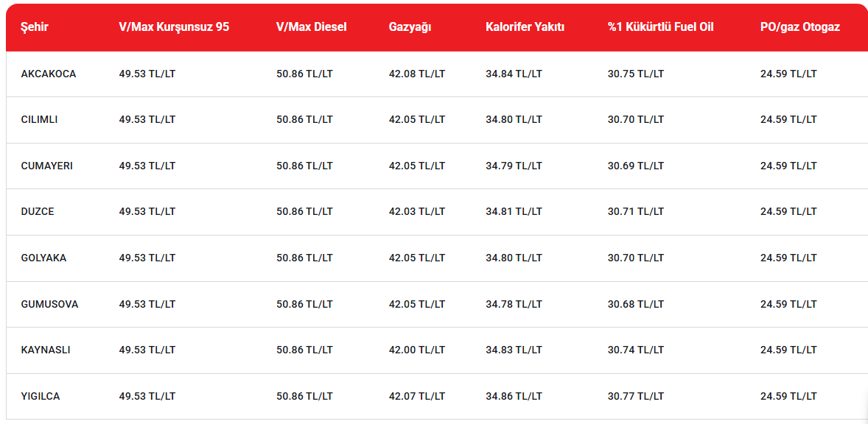
Task: Click AKCAKOCA Kurşunsuz 95 price 49.53
Action: click(x=147, y=74)
